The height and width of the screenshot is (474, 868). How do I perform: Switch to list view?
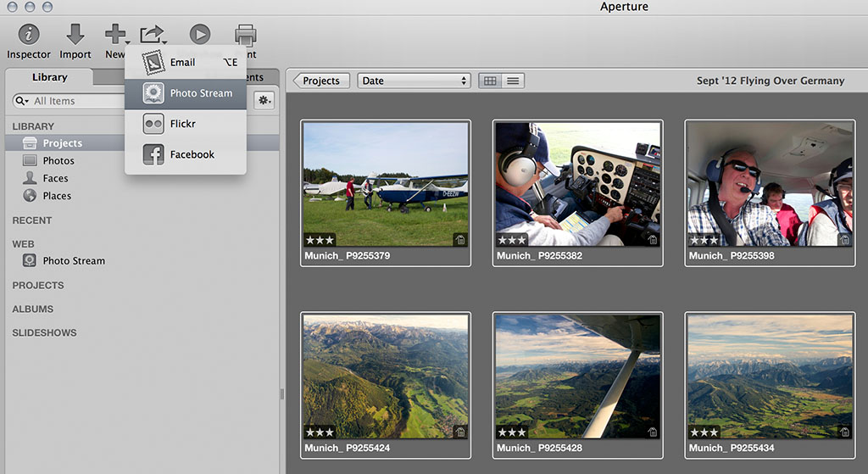pyautogui.click(x=513, y=81)
